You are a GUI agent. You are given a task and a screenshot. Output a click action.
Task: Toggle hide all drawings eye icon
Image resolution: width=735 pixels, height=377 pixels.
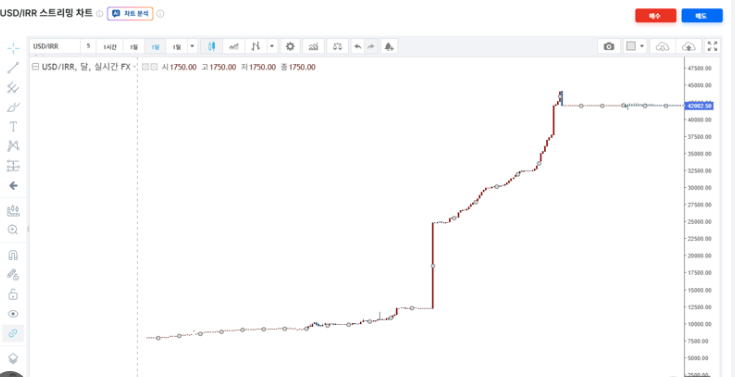[x=13, y=314]
